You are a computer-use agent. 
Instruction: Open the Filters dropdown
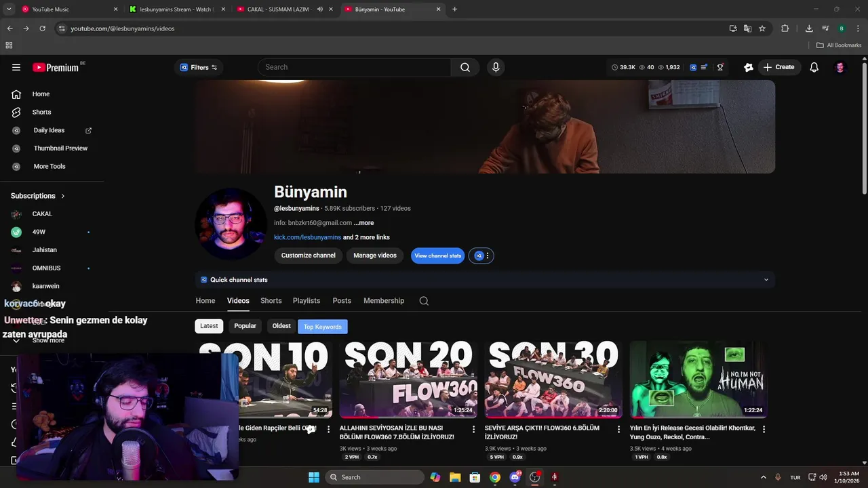click(x=199, y=67)
